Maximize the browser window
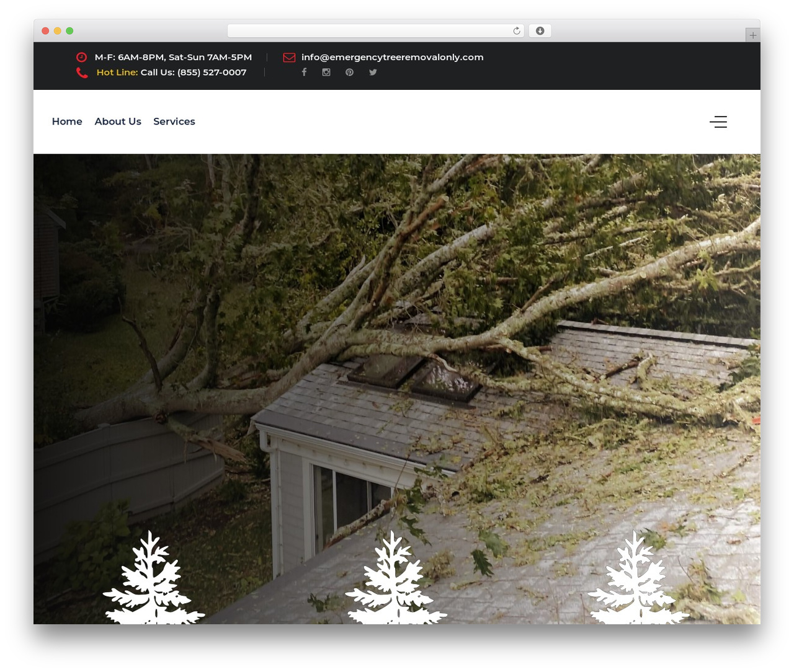Viewport: 794px width, 672px height. point(69,31)
